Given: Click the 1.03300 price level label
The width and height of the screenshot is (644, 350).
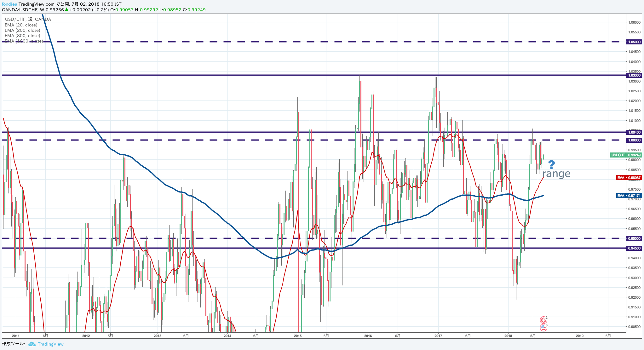Looking at the screenshot, I should pyautogui.click(x=634, y=75).
